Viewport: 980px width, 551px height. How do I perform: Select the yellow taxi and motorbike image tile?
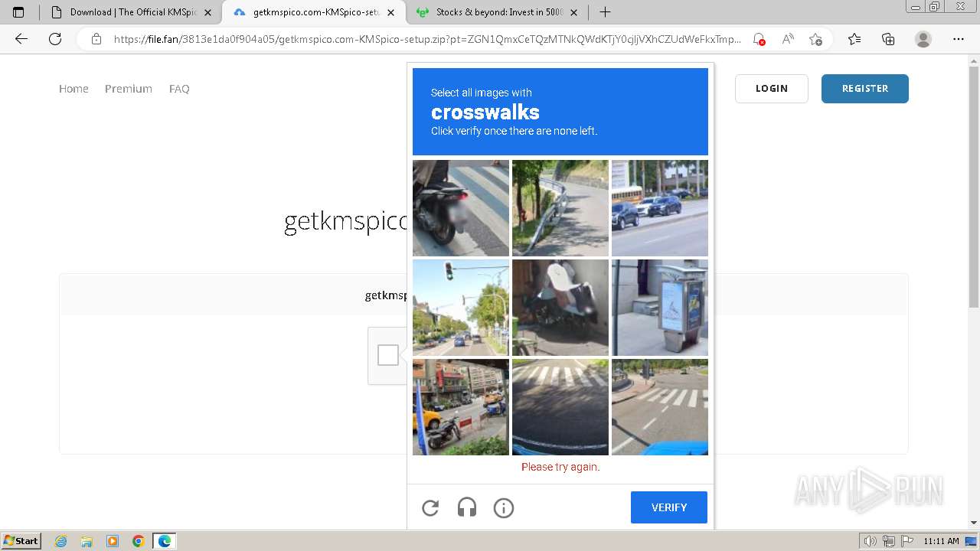point(461,407)
